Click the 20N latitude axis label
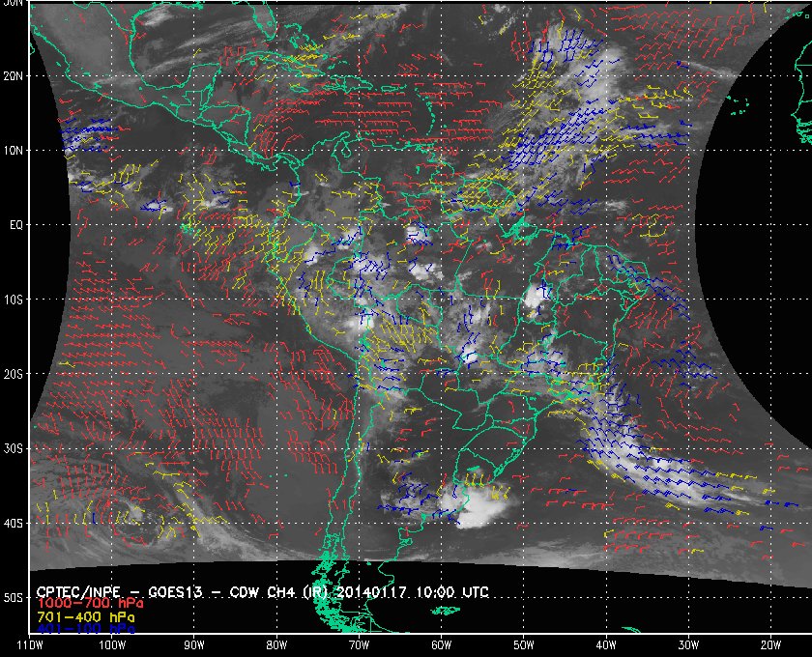812x657 pixels. click(x=14, y=75)
